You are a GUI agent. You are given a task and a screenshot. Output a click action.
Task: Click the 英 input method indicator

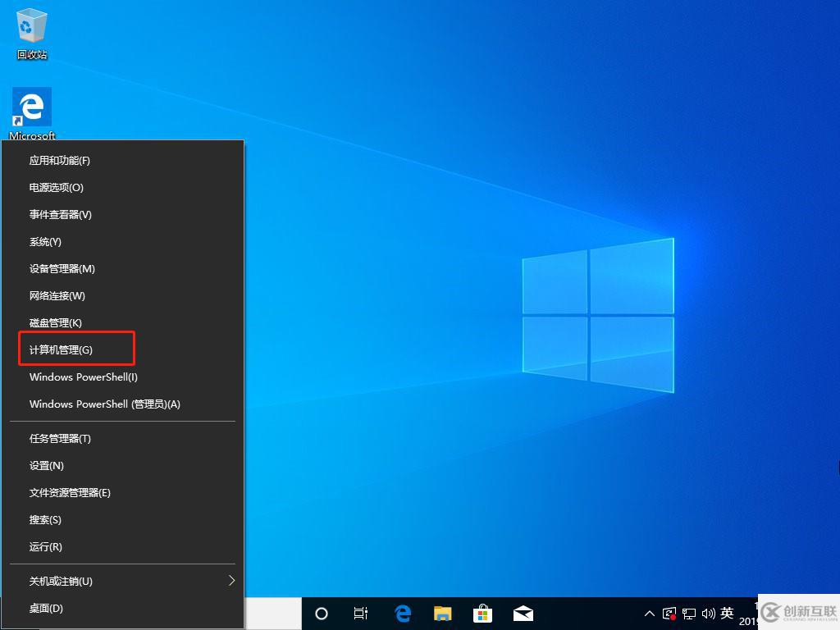[x=727, y=614]
